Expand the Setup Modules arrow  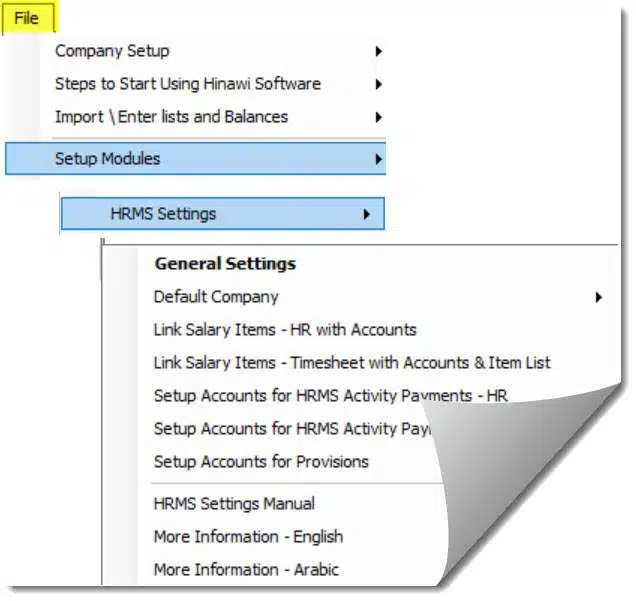tap(378, 159)
